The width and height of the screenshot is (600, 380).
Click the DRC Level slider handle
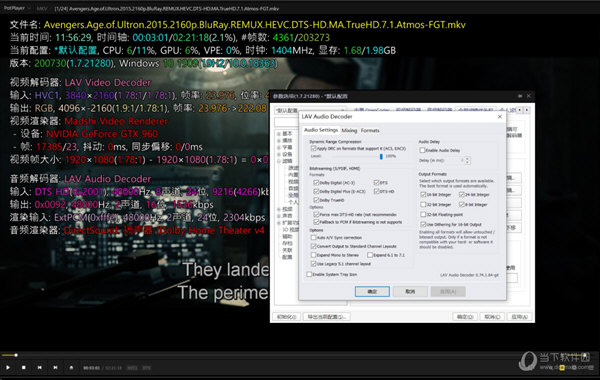pyautogui.click(x=381, y=157)
